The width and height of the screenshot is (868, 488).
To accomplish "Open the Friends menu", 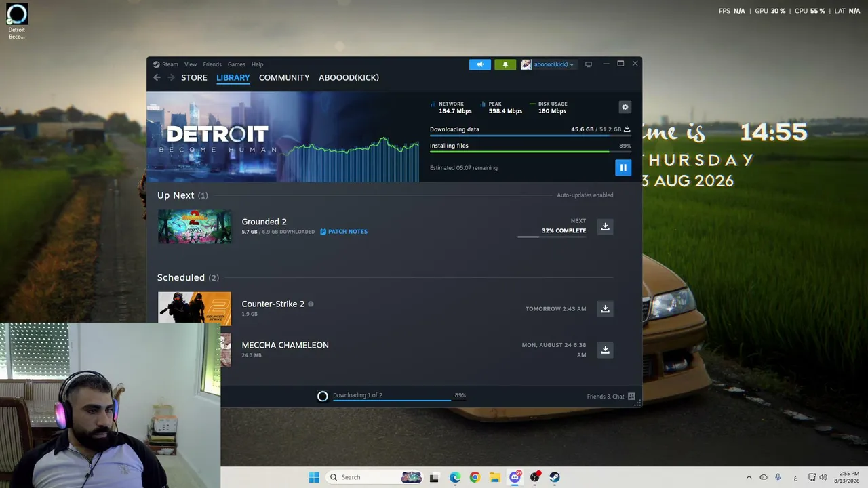I will (x=212, y=64).
